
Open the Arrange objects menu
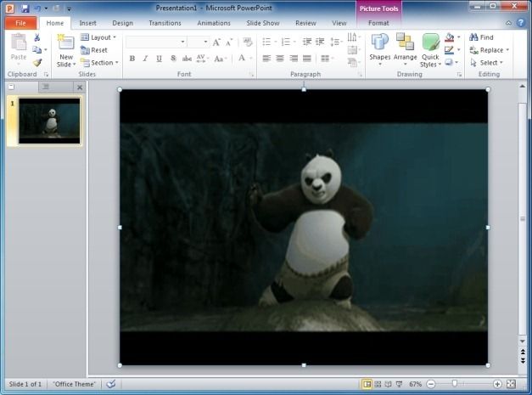click(x=405, y=46)
